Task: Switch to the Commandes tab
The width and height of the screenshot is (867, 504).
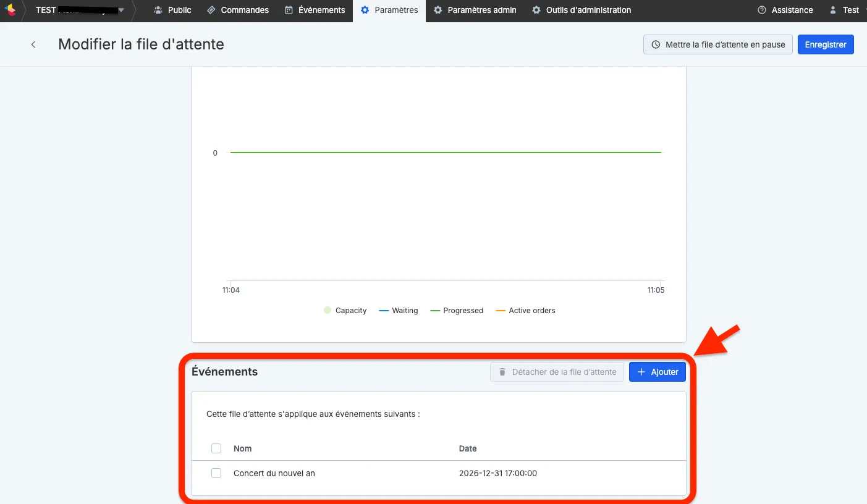Action: 238,10
